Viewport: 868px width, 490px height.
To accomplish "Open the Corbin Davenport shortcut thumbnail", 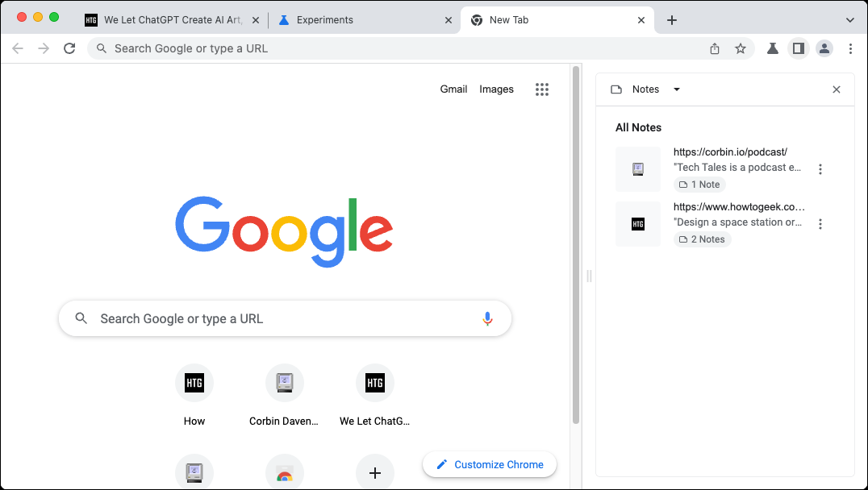I will pos(285,383).
